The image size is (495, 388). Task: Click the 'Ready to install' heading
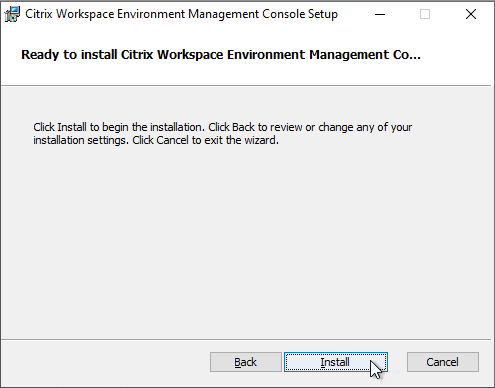[221, 55]
